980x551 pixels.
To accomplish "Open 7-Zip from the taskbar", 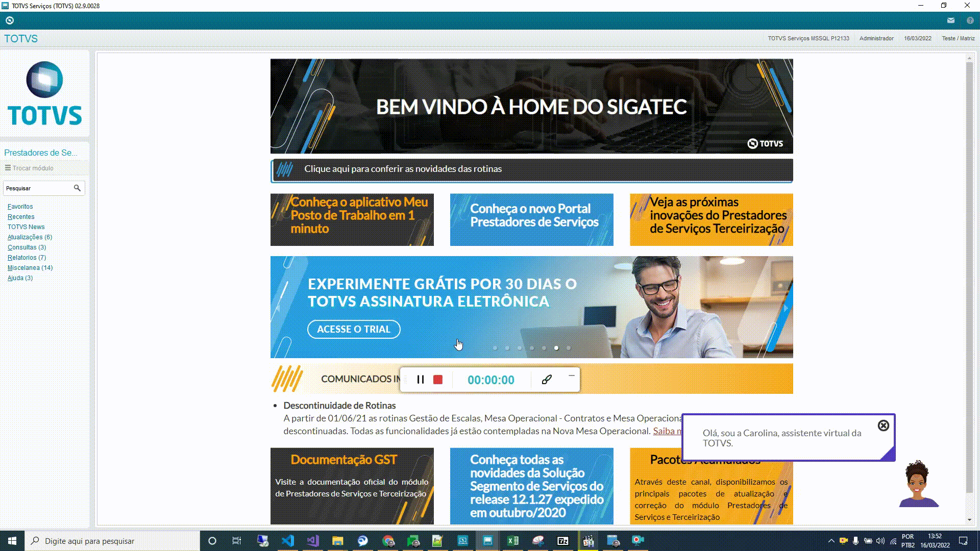I will [x=563, y=541].
